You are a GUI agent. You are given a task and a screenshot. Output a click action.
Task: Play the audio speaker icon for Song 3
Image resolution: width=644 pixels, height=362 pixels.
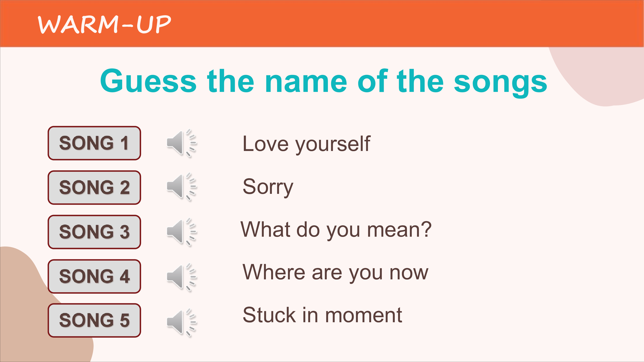point(182,232)
